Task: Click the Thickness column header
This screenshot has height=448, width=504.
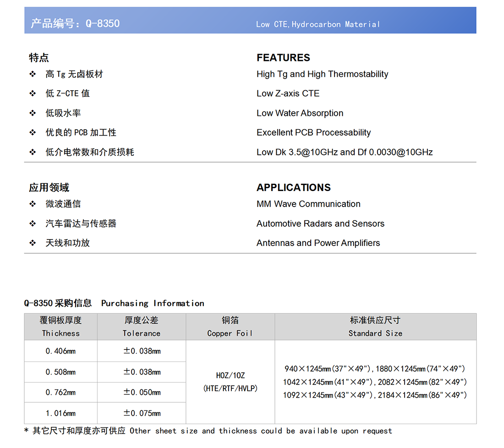Action: [61, 327]
